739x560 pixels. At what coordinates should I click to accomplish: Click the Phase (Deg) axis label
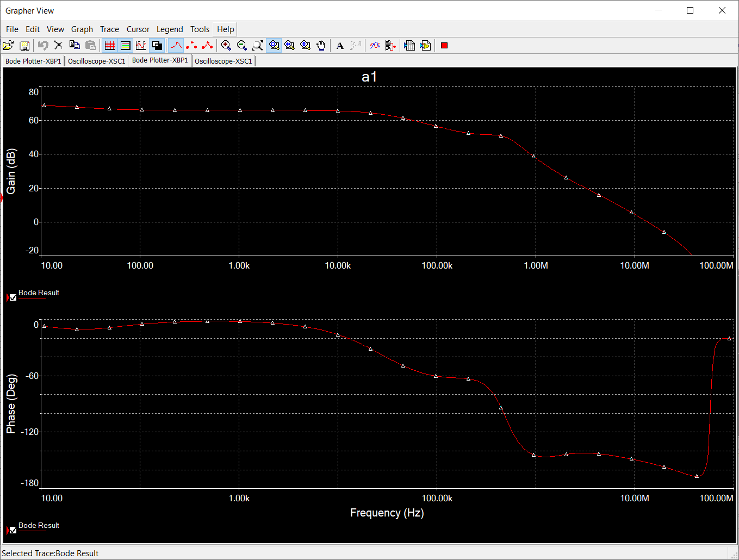[x=11, y=404]
